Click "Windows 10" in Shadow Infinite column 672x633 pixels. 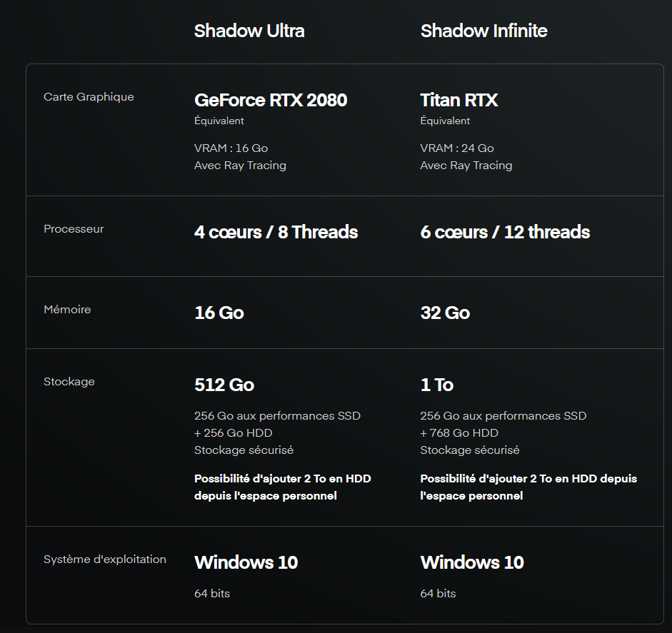point(472,562)
